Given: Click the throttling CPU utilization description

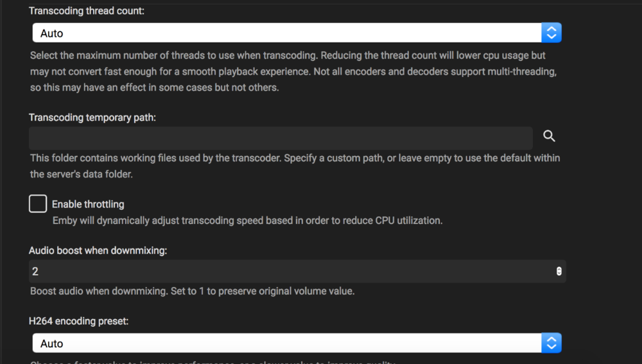Looking at the screenshot, I should (x=247, y=220).
